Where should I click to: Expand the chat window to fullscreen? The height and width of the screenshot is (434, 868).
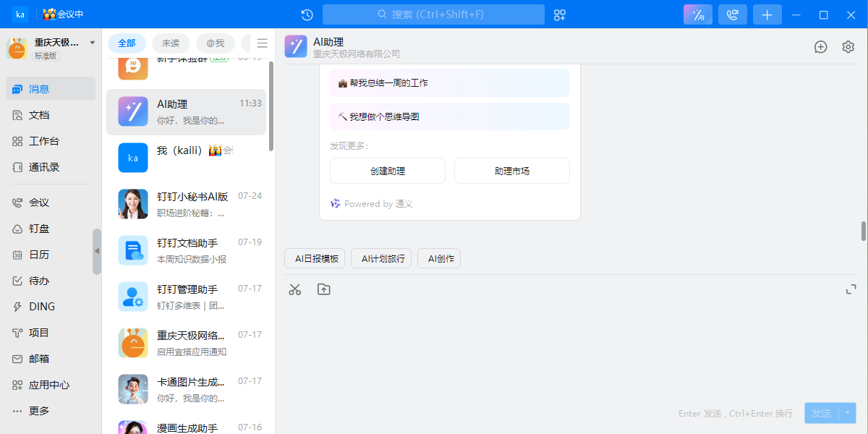tap(851, 289)
